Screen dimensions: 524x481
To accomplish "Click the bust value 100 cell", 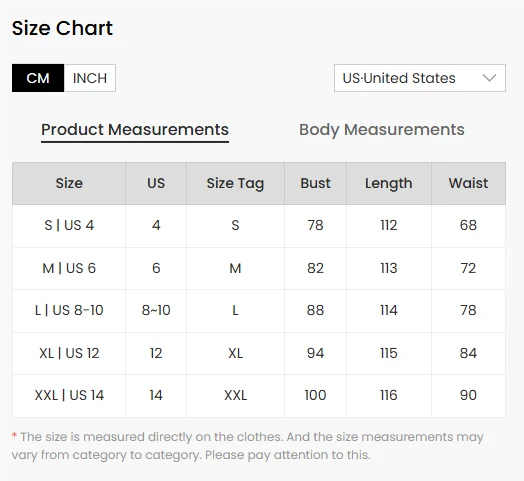I will tap(315, 396).
